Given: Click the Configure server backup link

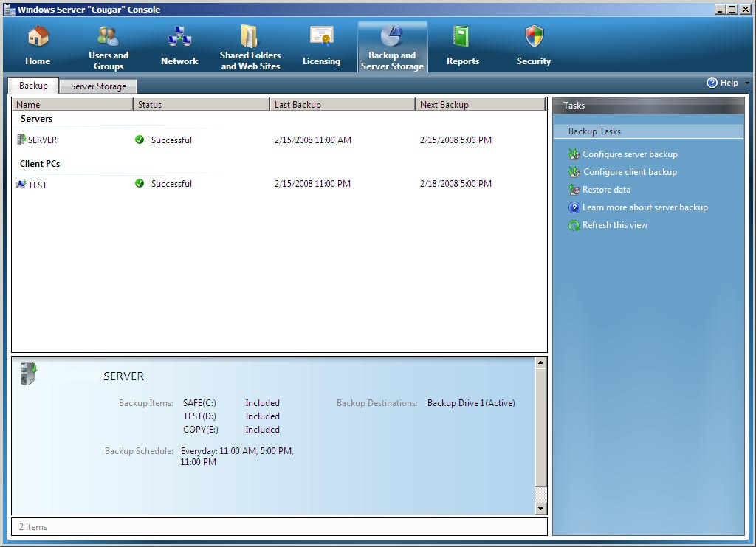Looking at the screenshot, I should pos(630,154).
